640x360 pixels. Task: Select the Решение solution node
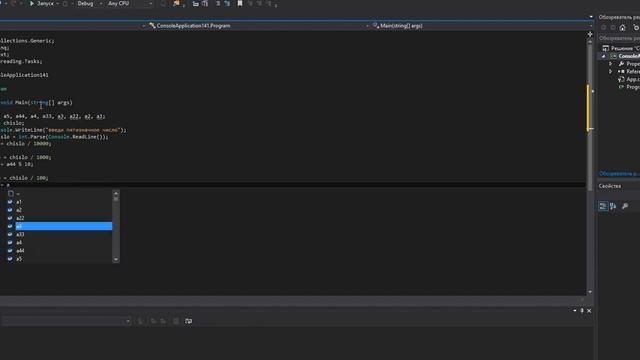(x=621, y=49)
